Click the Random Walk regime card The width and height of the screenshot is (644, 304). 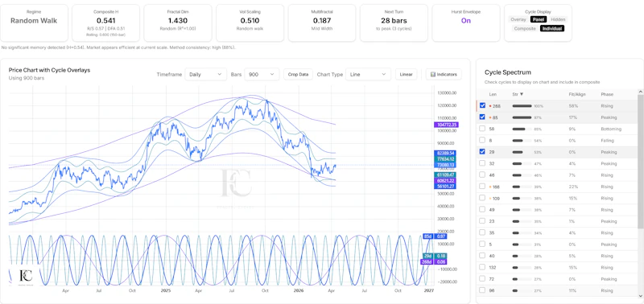pyautogui.click(x=34, y=23)
